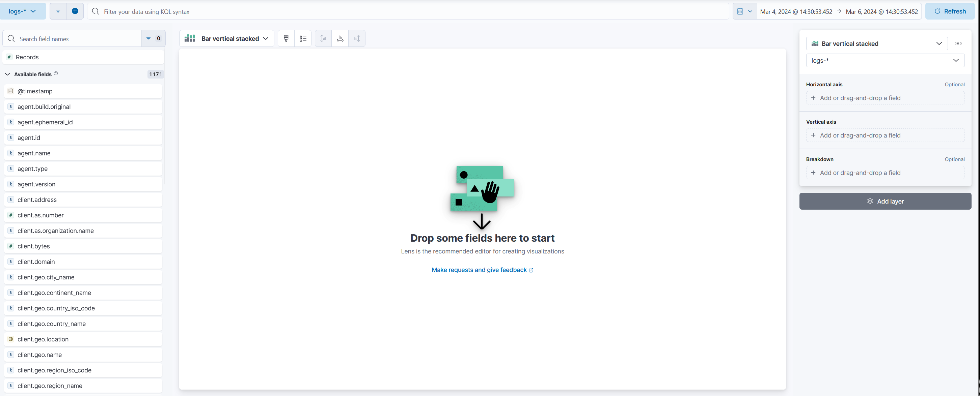
Task: Open bottom axis settings icon
Action: click(340, 38)
